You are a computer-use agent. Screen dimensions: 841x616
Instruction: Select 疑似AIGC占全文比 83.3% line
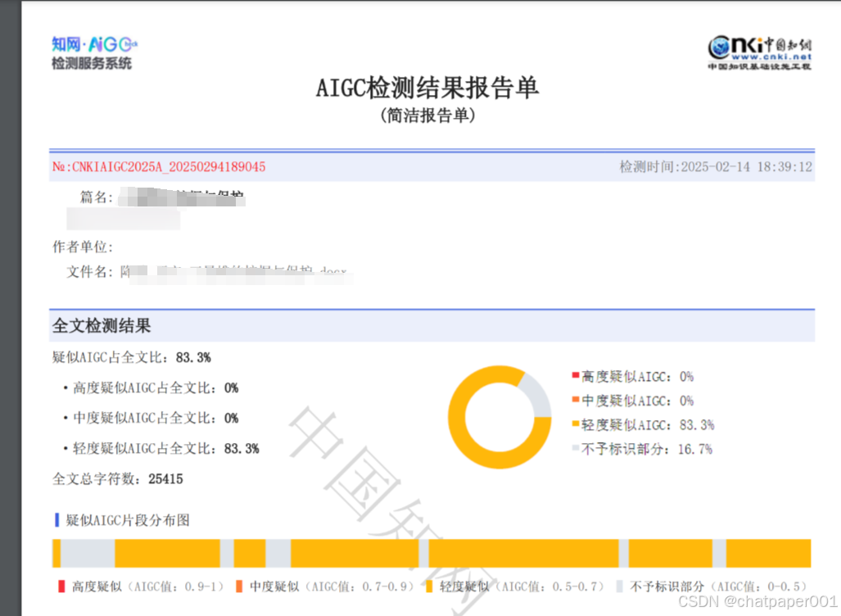coord(131,357)
